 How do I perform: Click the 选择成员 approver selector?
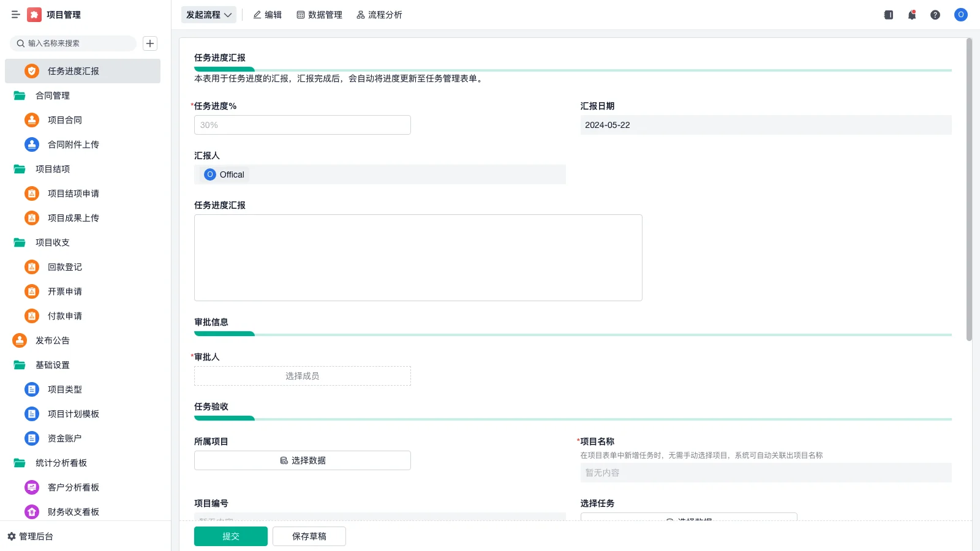pos(302,375)
